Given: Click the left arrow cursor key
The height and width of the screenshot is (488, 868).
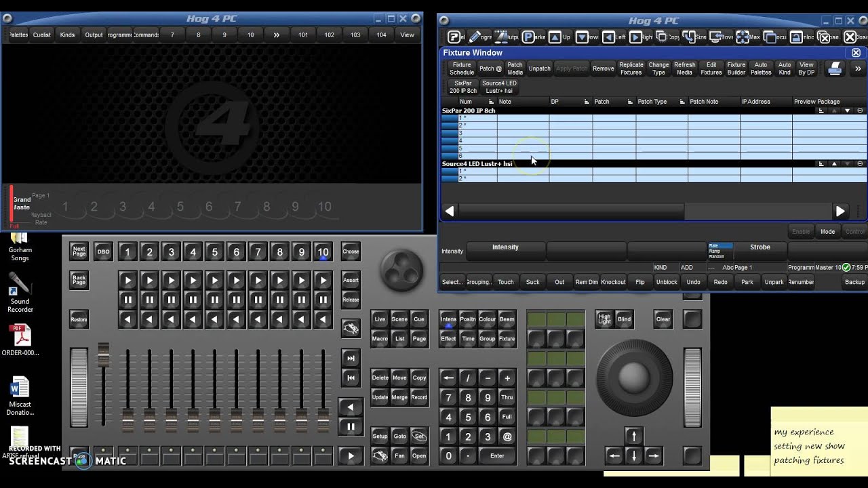Looking at the screenshot, I should coord(614,455).
